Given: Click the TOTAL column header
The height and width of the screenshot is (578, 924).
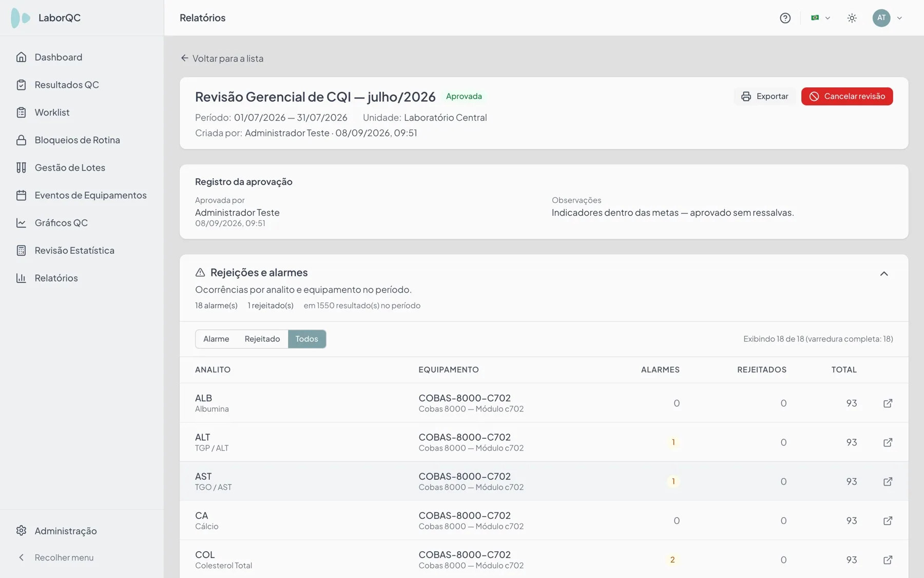Looking at the screenshot, I should point(844,370).
